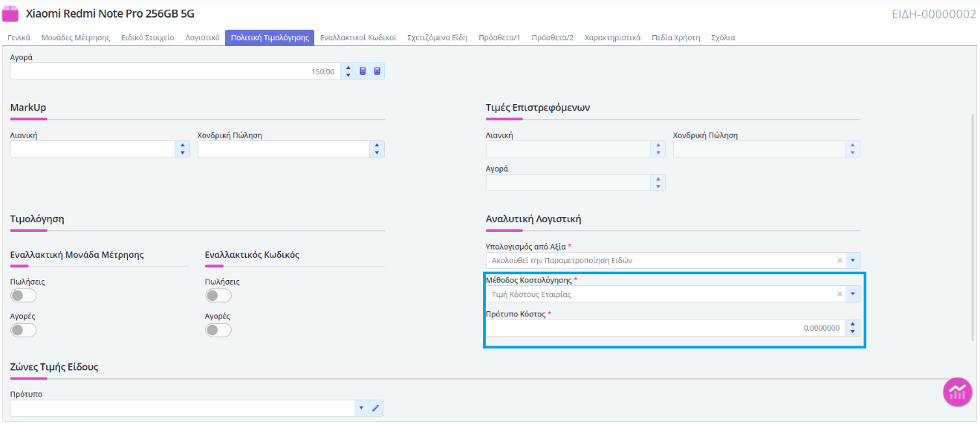Click stepper of Τιμές Επιστρεφόμενων Χονδρική Πώληση field
Viewport: 980px width, 425px height.
pos(853,149)
